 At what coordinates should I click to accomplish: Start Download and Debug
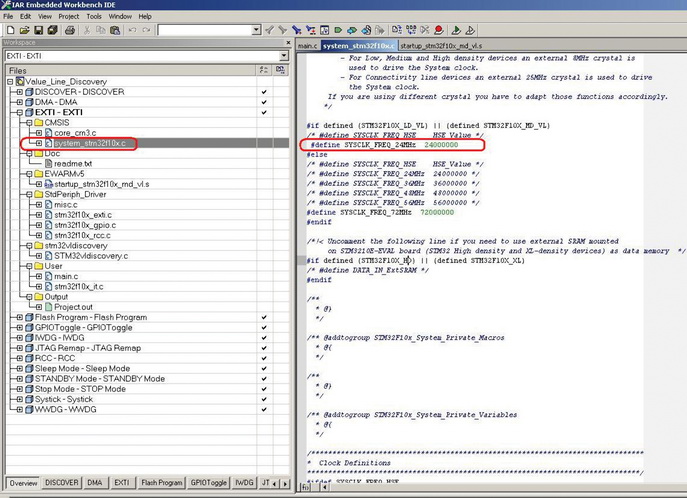click(x=456, y=30)
